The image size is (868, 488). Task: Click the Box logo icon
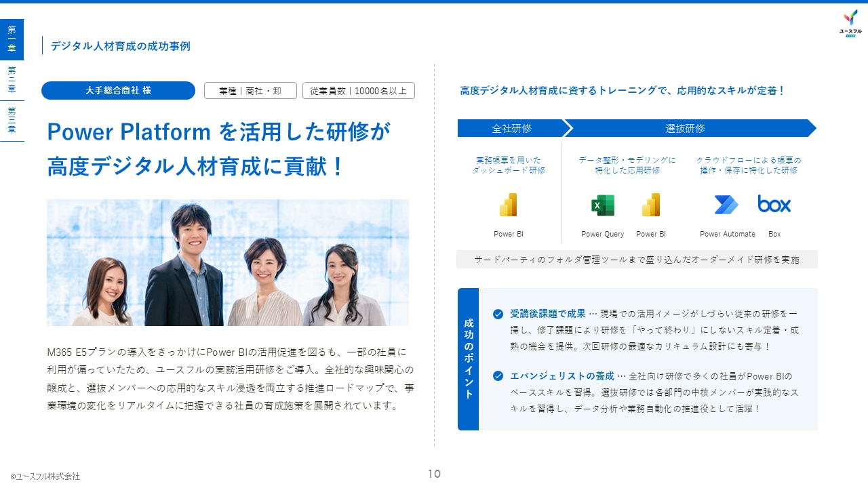[x=774, y=204]
